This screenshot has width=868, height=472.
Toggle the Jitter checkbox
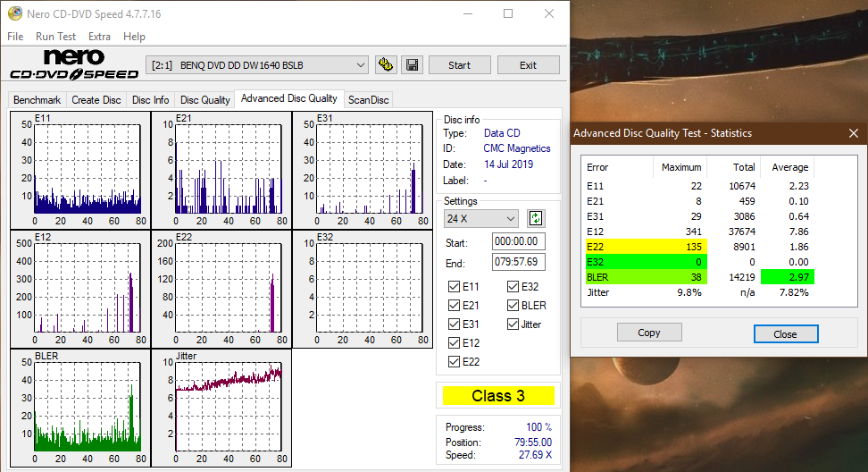click(x=513, y=324)
